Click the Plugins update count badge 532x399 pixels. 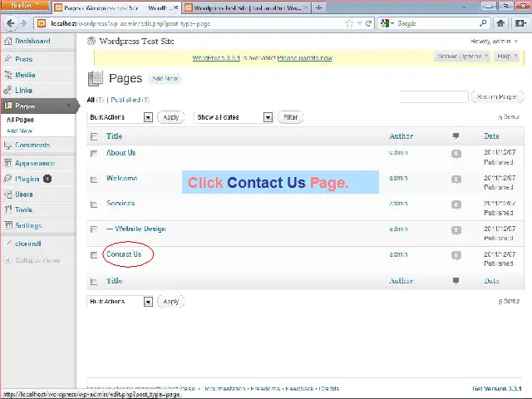(x=47, y=179)
